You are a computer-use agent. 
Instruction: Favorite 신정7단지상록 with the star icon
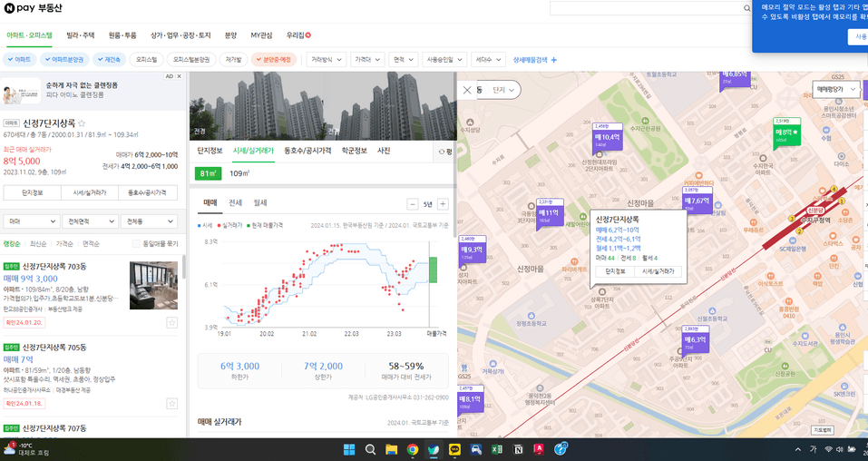pyautogui.click(x=82, y=123)
